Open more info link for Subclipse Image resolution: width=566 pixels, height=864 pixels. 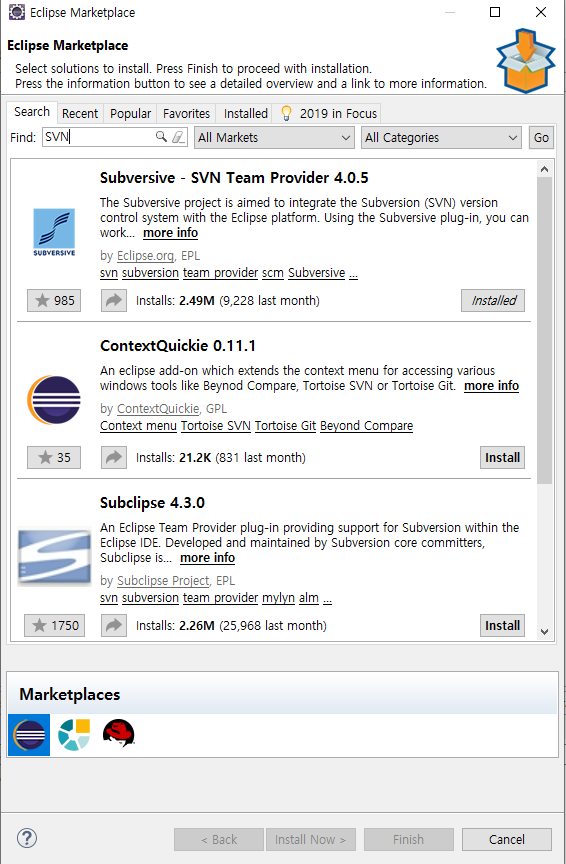click(207, 558)
